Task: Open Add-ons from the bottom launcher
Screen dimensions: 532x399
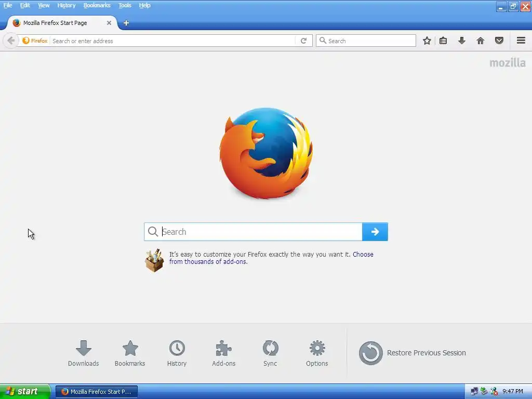Action: tap(223, 353)
